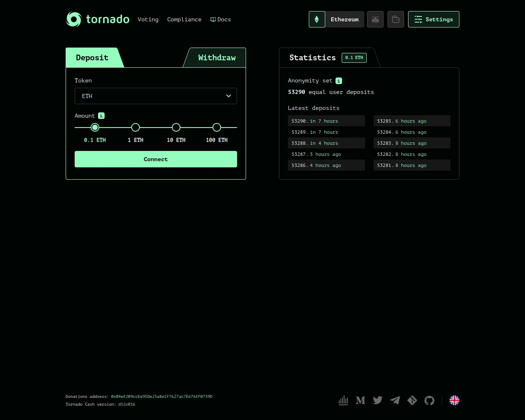Screen dimensions: 525x420
Task: Select the 10 ETH amount option
Action: (176, 128)
